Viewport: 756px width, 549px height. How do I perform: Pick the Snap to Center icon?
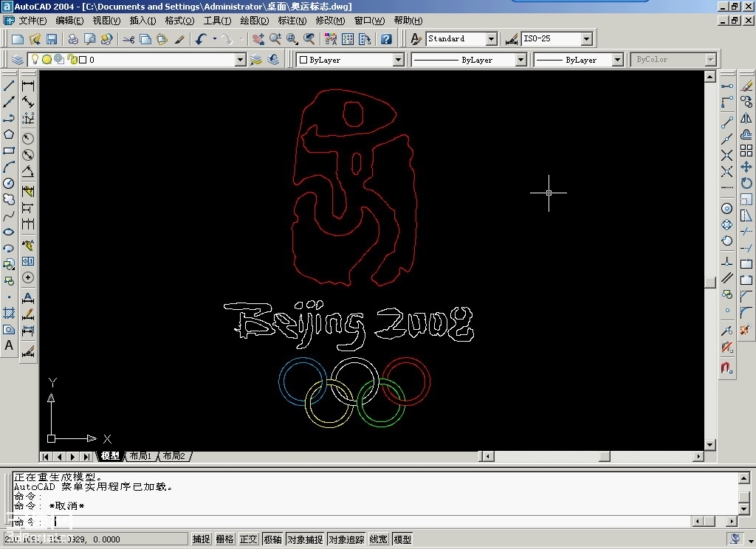(x=727, y=208)
